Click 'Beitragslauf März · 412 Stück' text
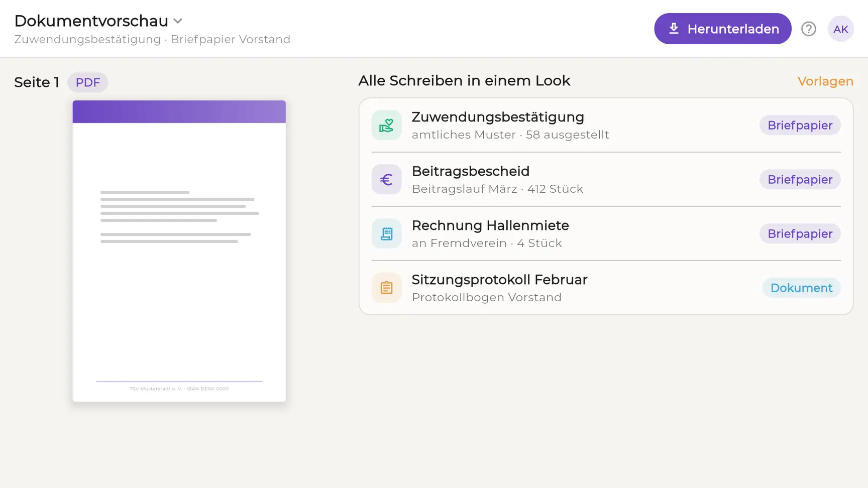 pos(497,189)
